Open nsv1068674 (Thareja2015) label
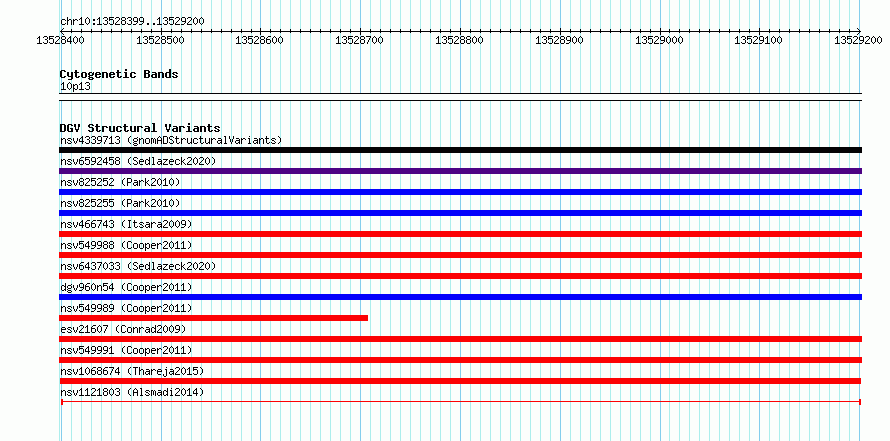 point(132,371)
